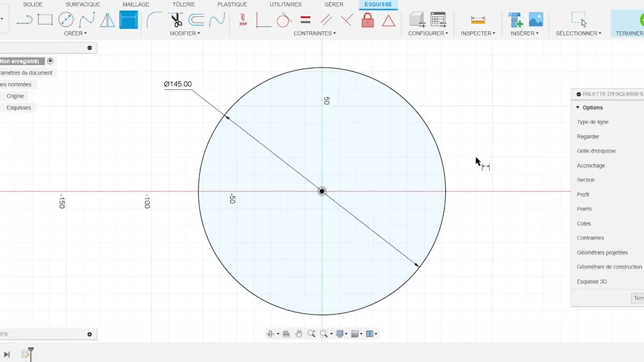Select the Circle sketch tool
The image size is (644, 362).
(x=66, y=20)
